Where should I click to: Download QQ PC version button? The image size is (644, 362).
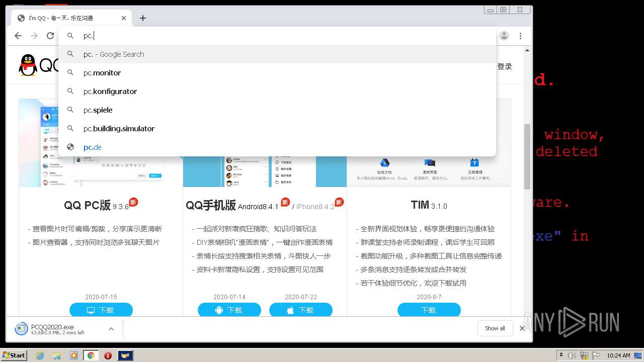pyautogui.click(x=101, y=310)
